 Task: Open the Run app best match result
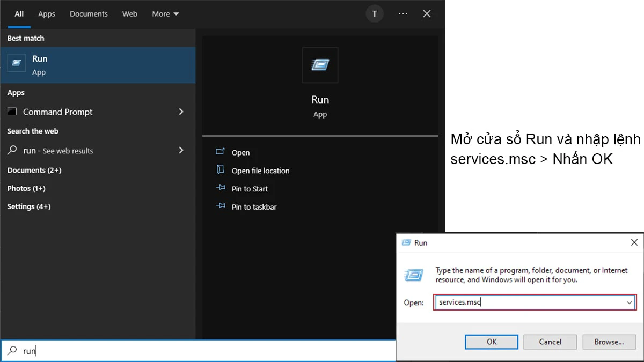tap(98, 65)
